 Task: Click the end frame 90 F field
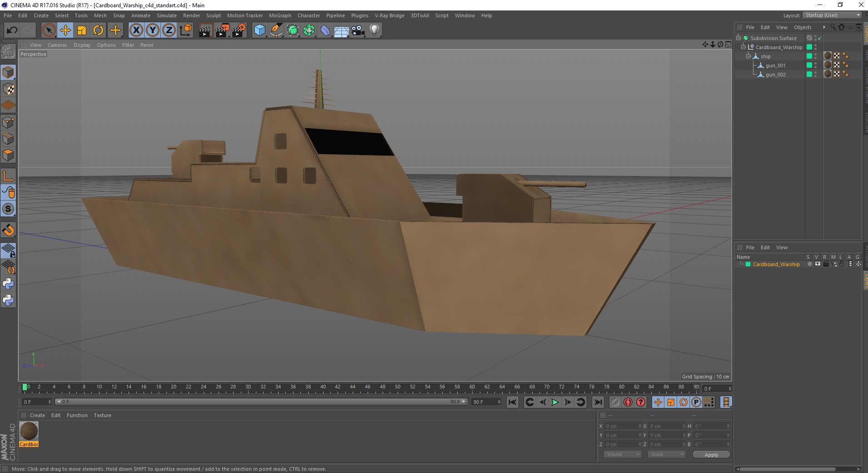[487, 402]
